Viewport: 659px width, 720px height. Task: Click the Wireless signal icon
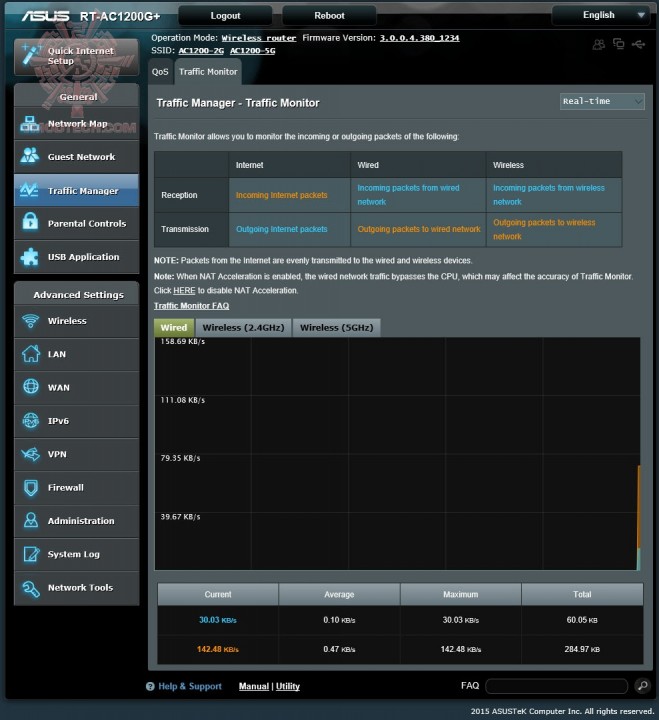click(x=30, y=321)
